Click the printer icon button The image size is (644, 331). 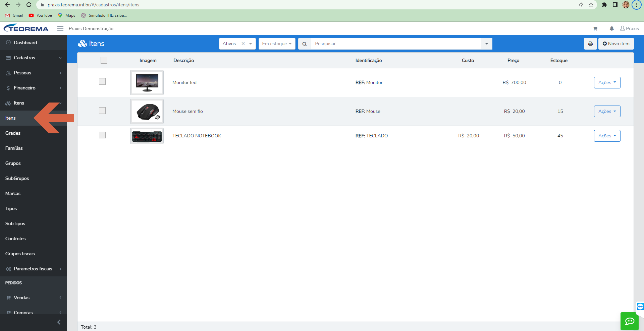tap(590, 44)
